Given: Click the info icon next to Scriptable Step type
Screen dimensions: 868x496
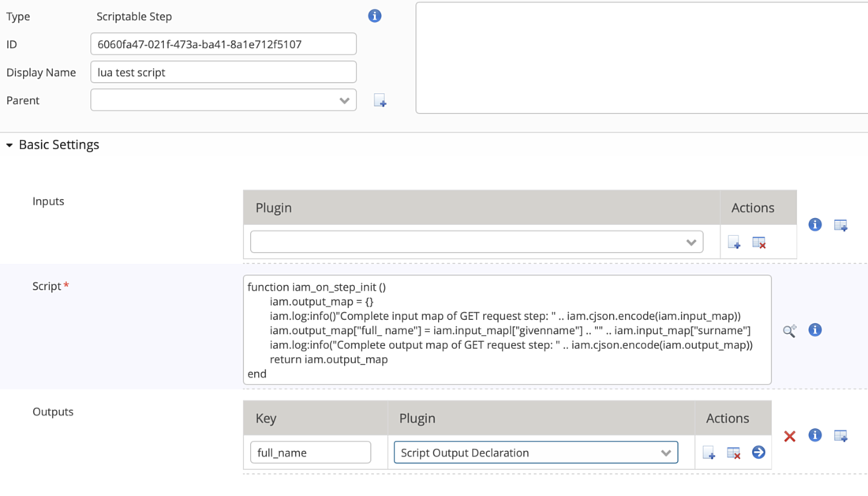Looking at the screenshot, I should click(375, 16).
